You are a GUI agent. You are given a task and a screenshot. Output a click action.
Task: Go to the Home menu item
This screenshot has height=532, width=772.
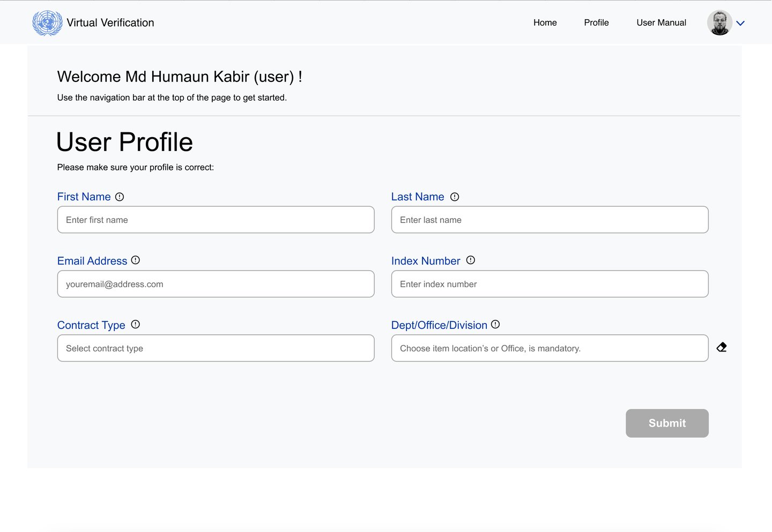545,23
